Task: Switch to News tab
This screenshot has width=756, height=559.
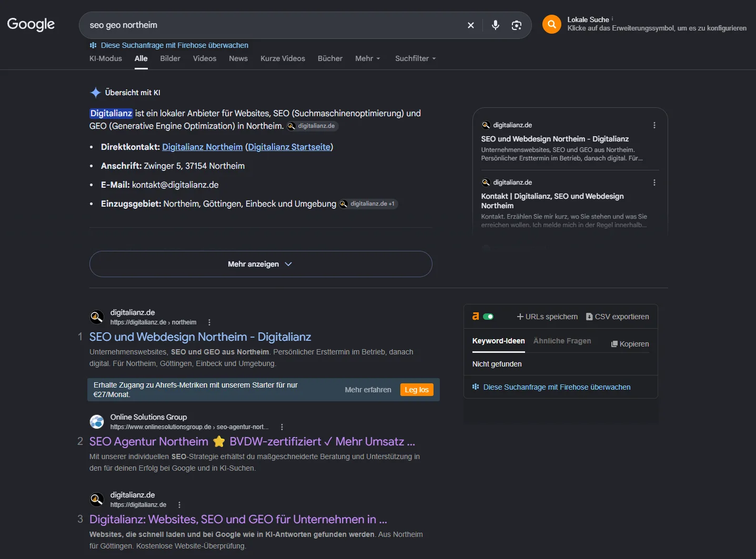Action: [x=238, y=58]
